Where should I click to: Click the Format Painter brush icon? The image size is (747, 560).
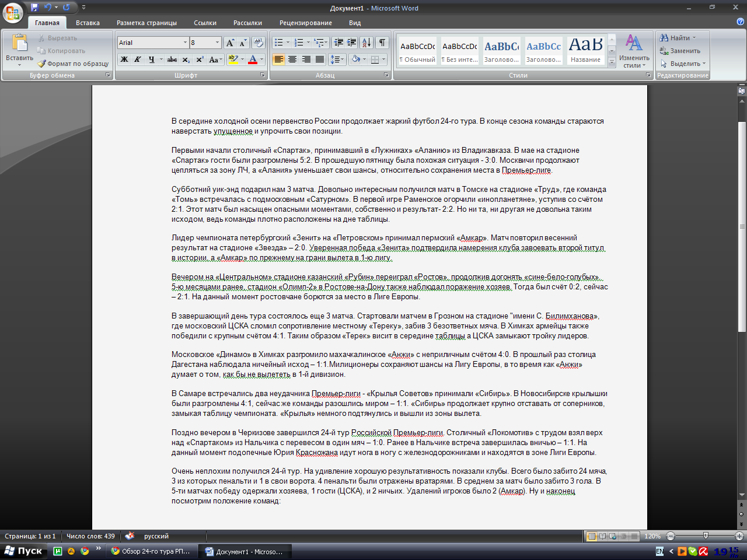(42, 64)
